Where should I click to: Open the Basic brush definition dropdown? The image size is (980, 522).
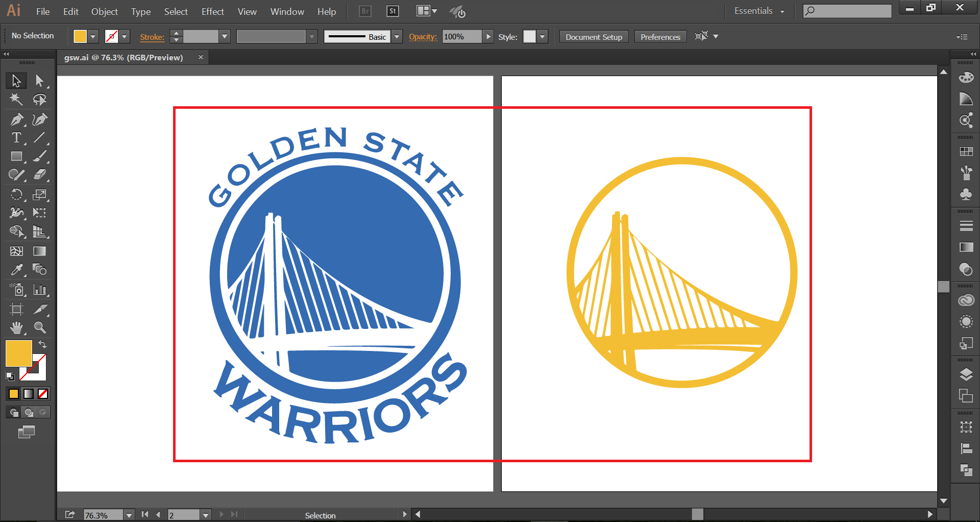click(397, 37)
